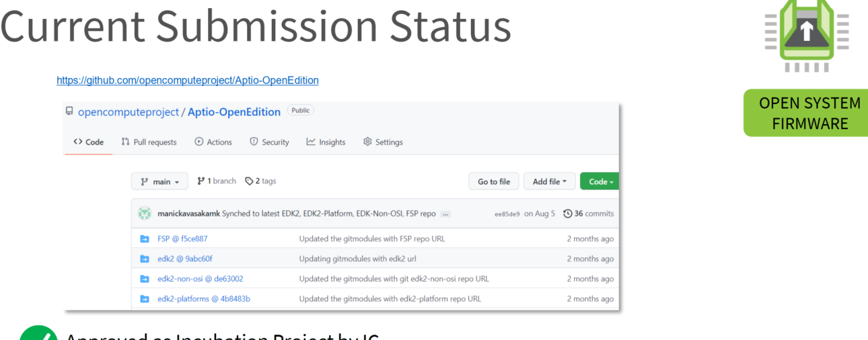868x340 pixels.
Task: Open the 'gitmodules with FSP repo URL' commit
Action: [x=372, y=239]
